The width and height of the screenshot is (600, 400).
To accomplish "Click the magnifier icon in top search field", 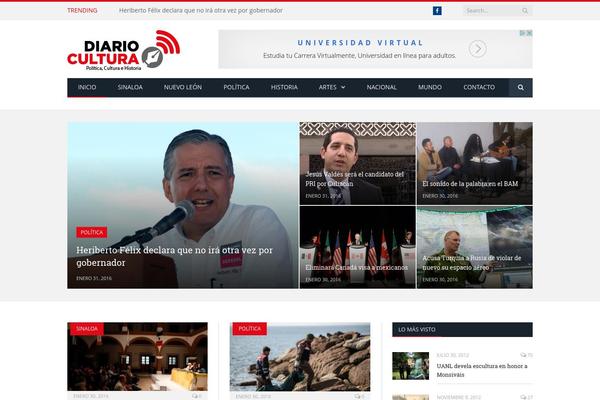I will tap(525, 11).
